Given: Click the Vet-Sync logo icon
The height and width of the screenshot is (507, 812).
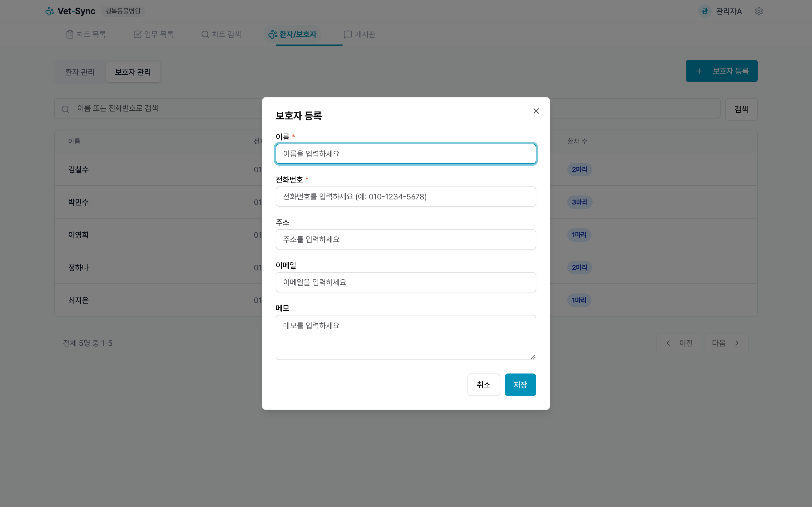Looking at the screenshot, I should pyautogui.click(x=50, y=11).
